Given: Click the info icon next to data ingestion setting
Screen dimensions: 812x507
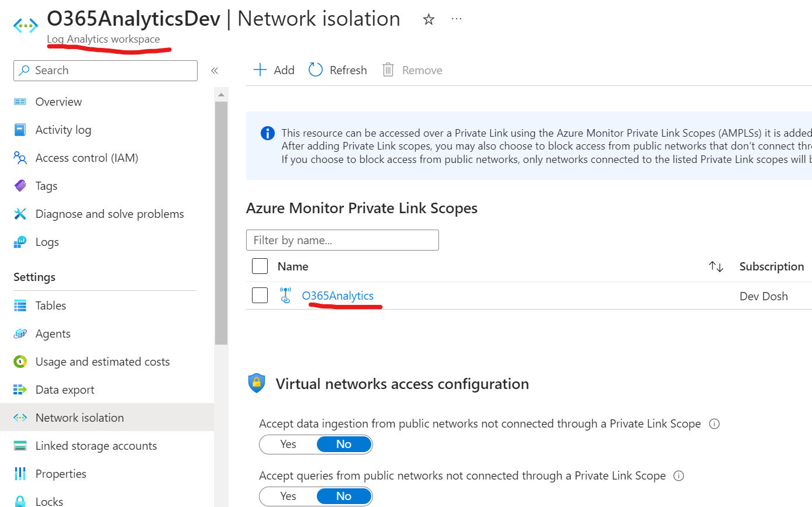Looking at the screenshot, I should click(x=714, y=424).
